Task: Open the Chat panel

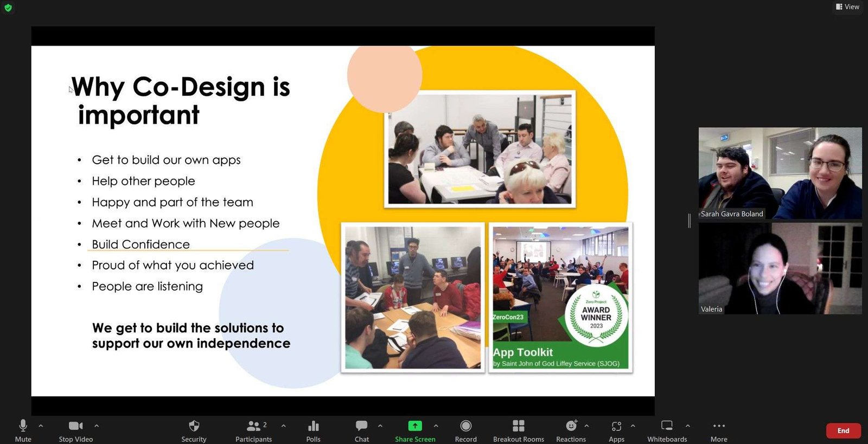Action: (x=362, y=430)
